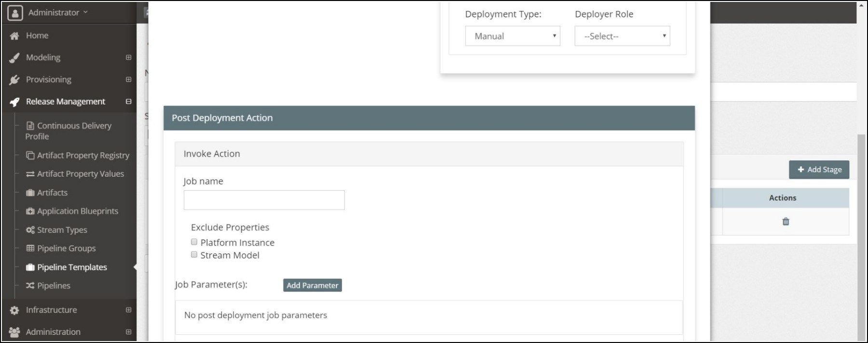Image resolution: width=868 pixels, height=343 pixels.
Task: Expand the Modeling menu section
Action: pyautogui.click(x=128, y=57)
